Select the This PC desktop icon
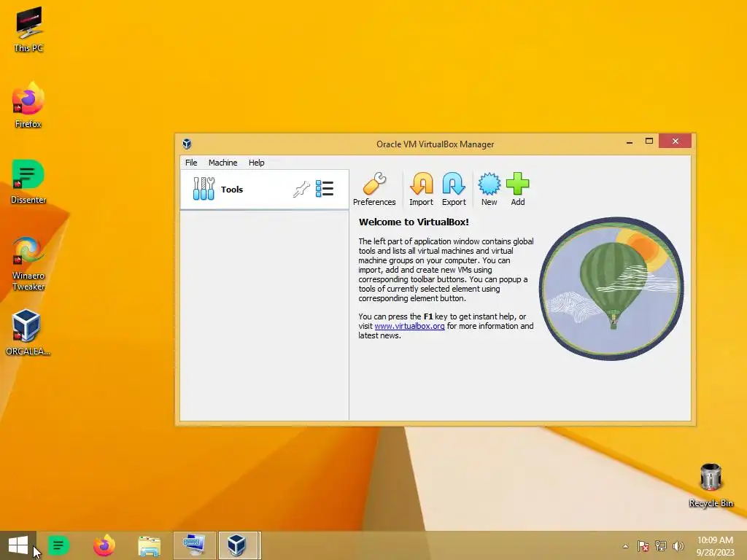Image resolution: width=747 pixels, height=560 pixels. click(28, 29)
